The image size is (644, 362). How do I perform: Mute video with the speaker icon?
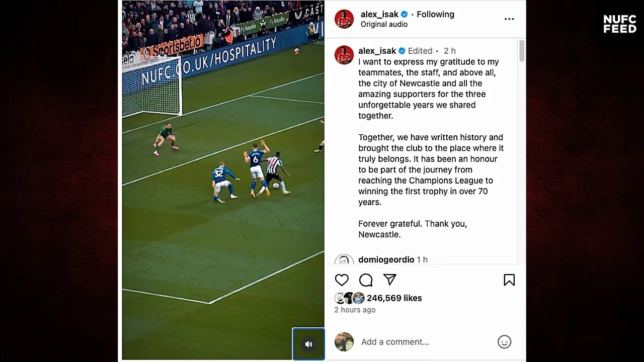[x=308, y=344]
